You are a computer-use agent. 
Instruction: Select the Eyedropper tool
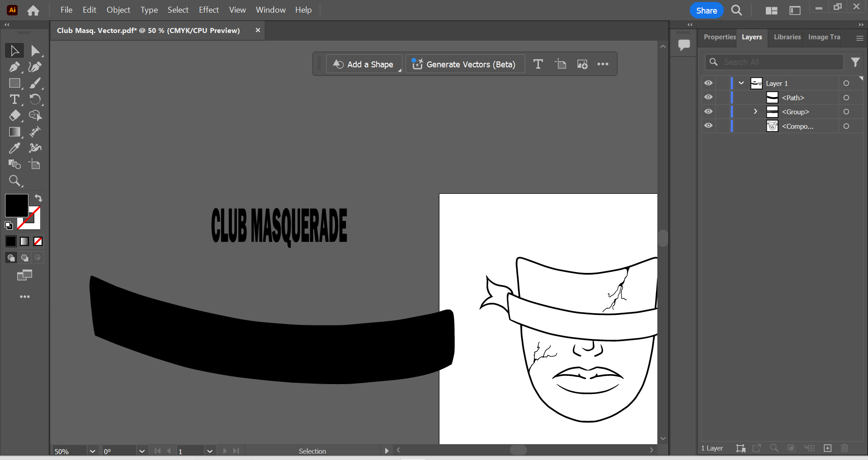tap(15, 148)
